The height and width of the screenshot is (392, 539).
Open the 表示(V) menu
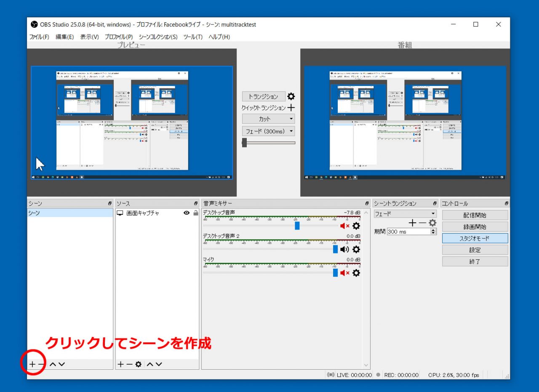89,37
